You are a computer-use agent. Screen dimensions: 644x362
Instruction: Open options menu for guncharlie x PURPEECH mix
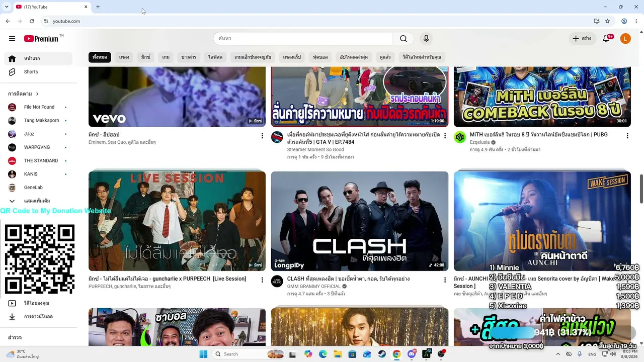point(262,280)
